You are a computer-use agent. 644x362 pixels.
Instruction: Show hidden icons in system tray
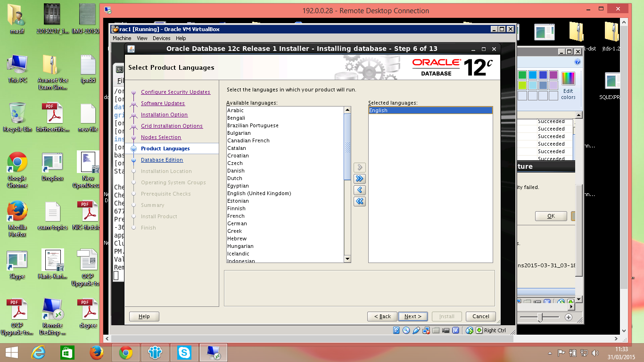coord(550,353)
